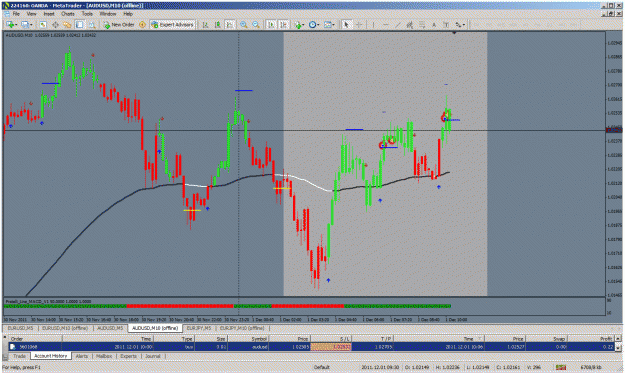
Task: Select the Equidistant Channel tool
Action: pos(409,25)
